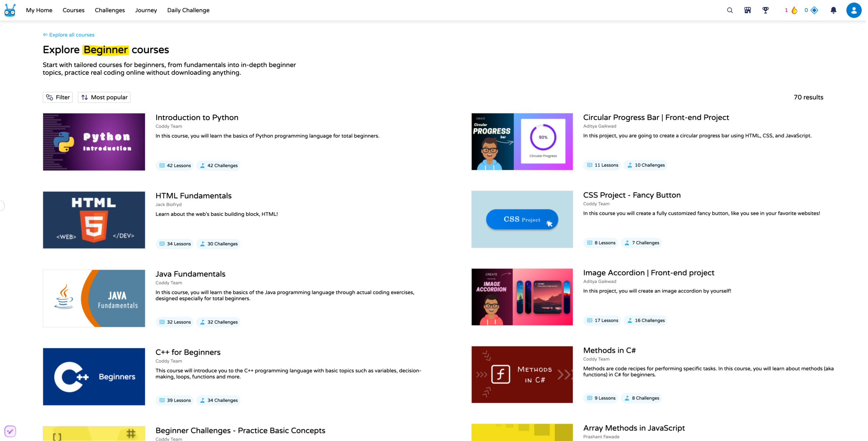868x441 pixels.
Task: Open the Java Fundamentals course title
Action: [190, 274]
